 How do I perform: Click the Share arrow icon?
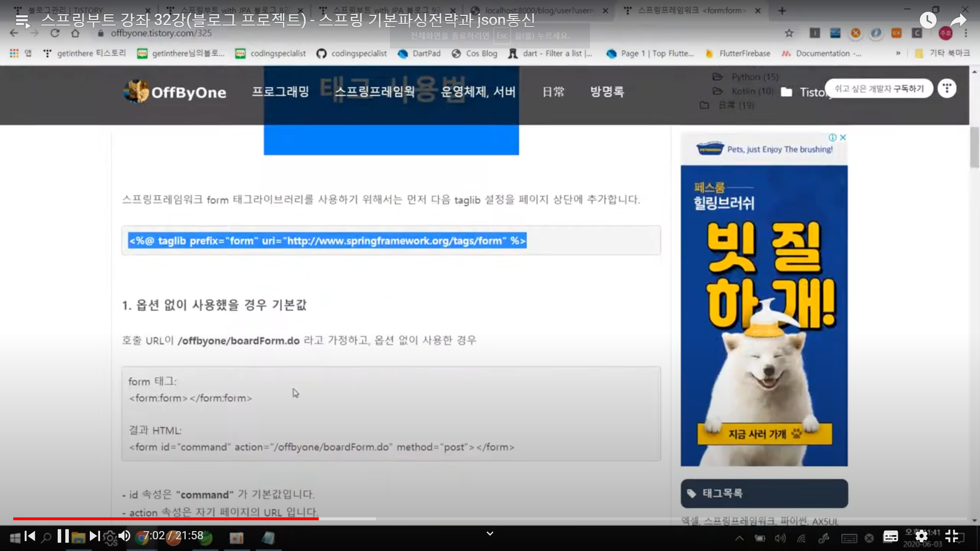point(959,20)
